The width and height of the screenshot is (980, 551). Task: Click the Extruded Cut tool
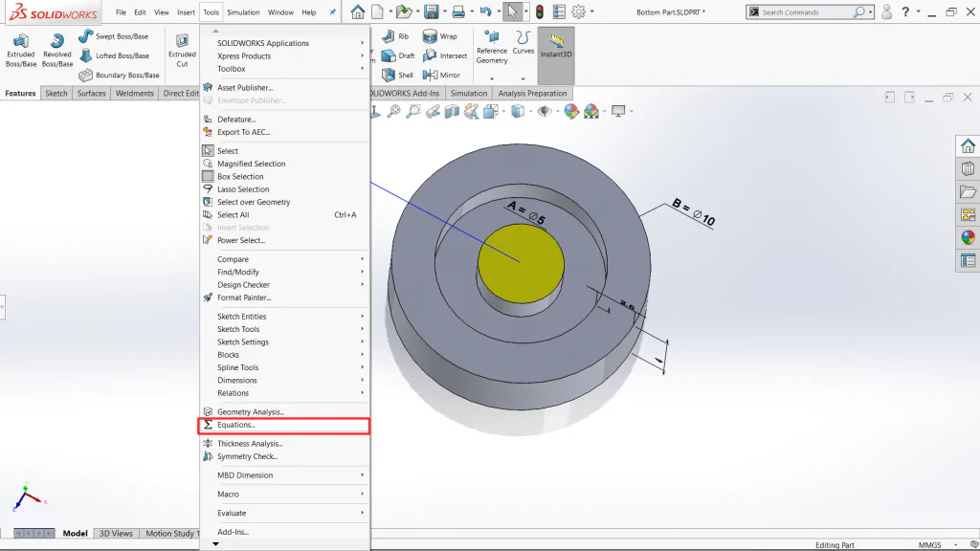coord(182,51)
